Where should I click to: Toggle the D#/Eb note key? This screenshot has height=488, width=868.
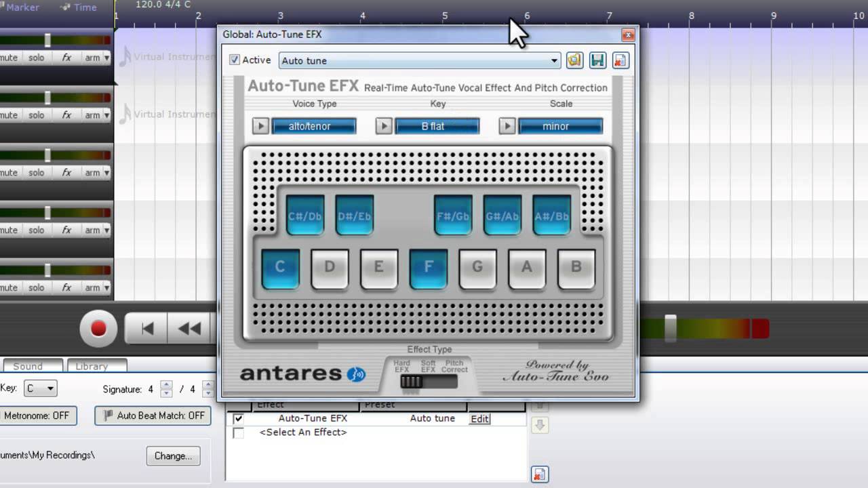[x=355, y=216]
